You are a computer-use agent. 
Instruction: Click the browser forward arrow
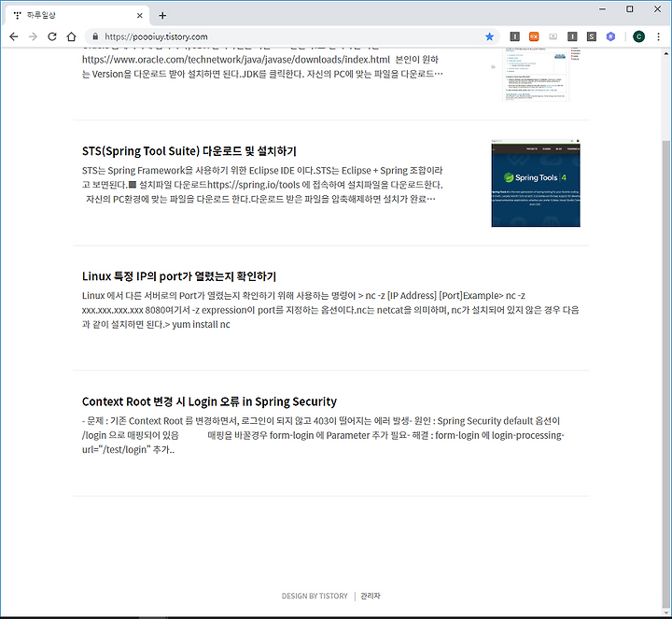click(x=33, y=36)
